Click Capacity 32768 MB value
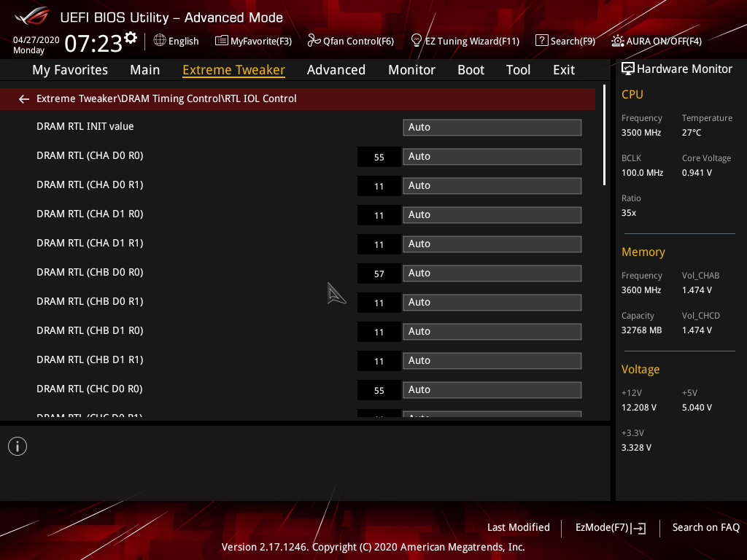747x560 pixels. 641,330
